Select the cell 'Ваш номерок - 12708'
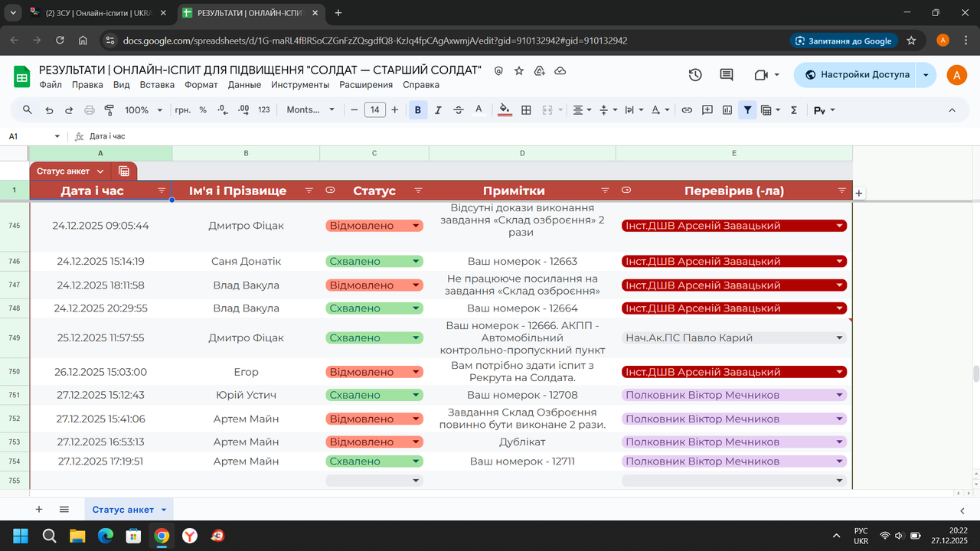Viewport: 980px width, 551px height. (522, 396)
